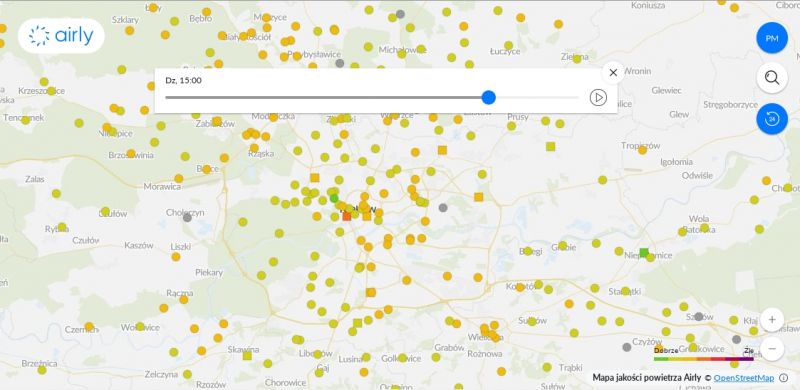The image size is (800, 390).
Task: Click the air quality color legend bar
Action: coord(704,359)
